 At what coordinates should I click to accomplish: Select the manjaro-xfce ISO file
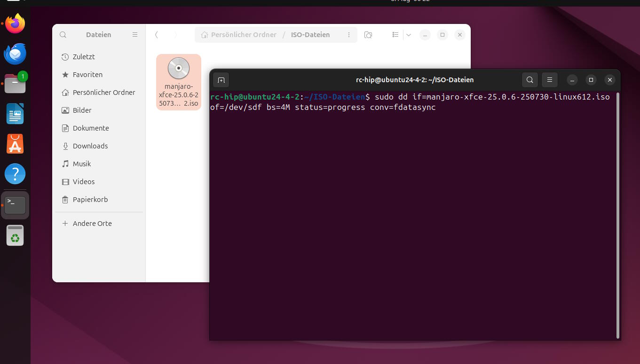tap(179, 82)
